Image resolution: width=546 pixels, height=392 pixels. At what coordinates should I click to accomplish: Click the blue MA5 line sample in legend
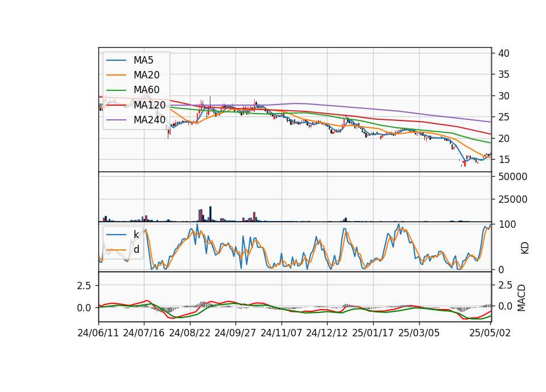point(116,60)
